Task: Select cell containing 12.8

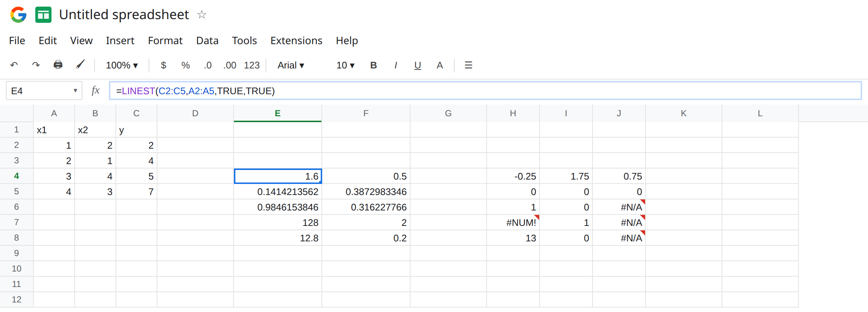Action: (x=278, y=238)
